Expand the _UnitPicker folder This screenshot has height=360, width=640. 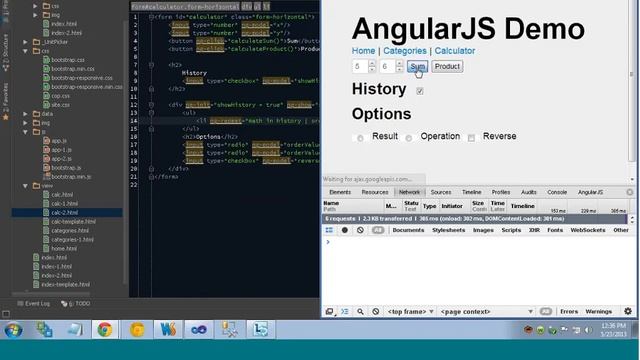click(25, 42)
